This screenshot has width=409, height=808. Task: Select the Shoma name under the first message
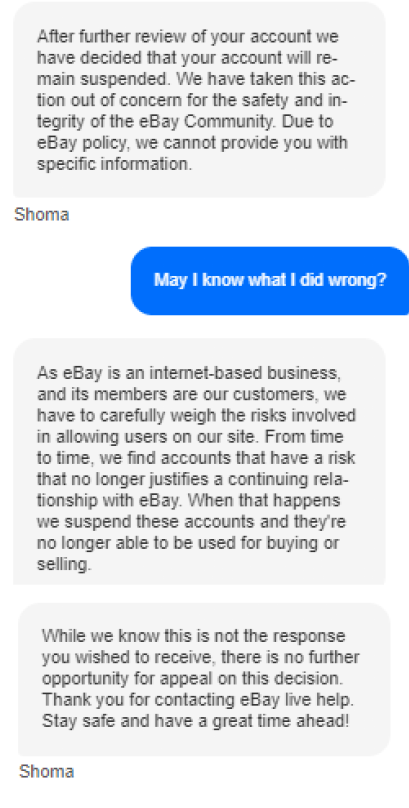42,214
